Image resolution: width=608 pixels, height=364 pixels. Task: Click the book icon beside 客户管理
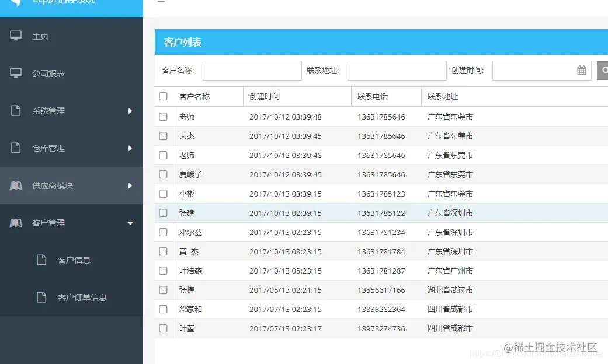point(16,222)
